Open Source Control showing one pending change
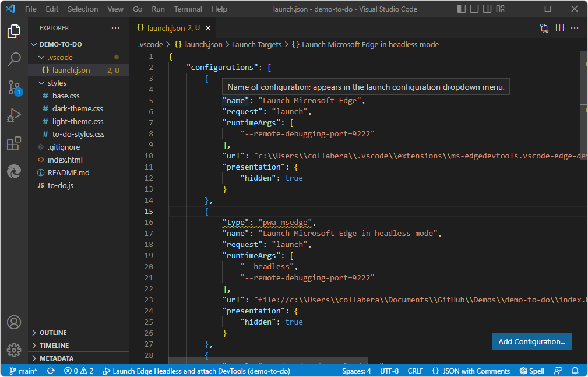The image size is (588, 377). (x=13, y=87)
